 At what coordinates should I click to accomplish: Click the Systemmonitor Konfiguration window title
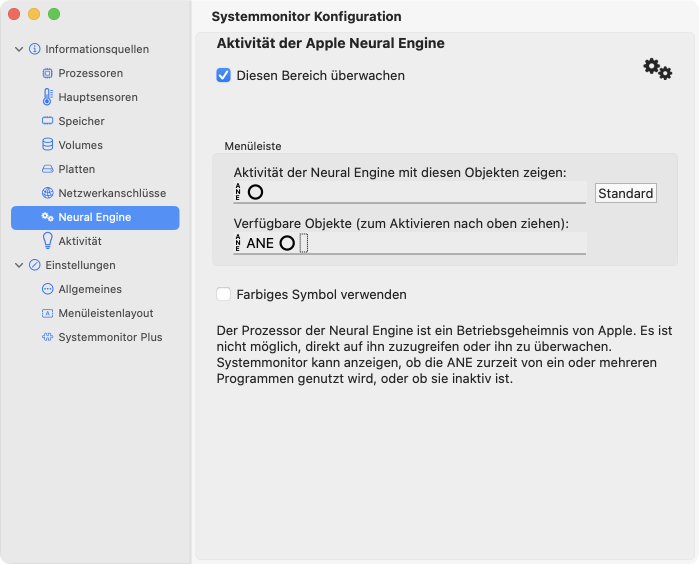coord(306,16)
